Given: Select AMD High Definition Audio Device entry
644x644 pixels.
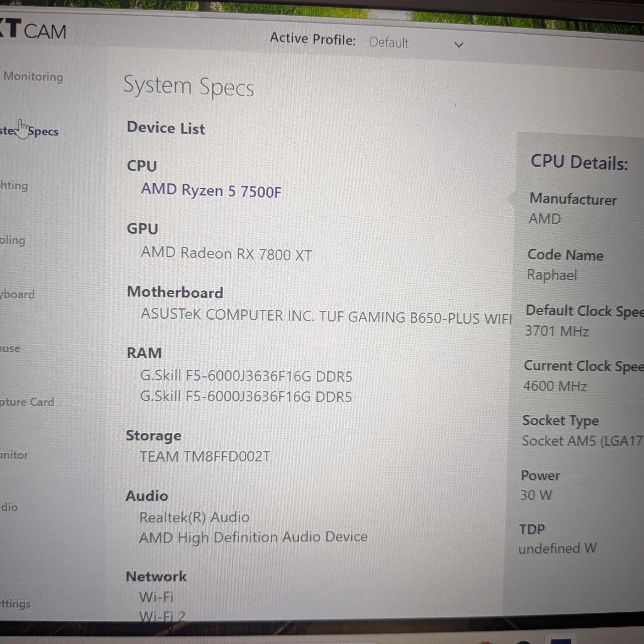Looking at the screenshot, I should 253,537.
